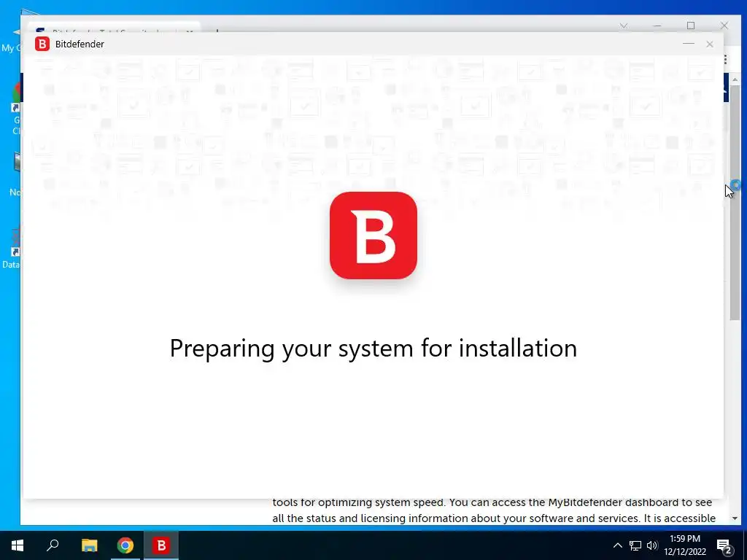The width and height of the screenshot is (747, 560).
Task: Click the scrollbar up arrow in Chrome
Action: coord(735,79)
